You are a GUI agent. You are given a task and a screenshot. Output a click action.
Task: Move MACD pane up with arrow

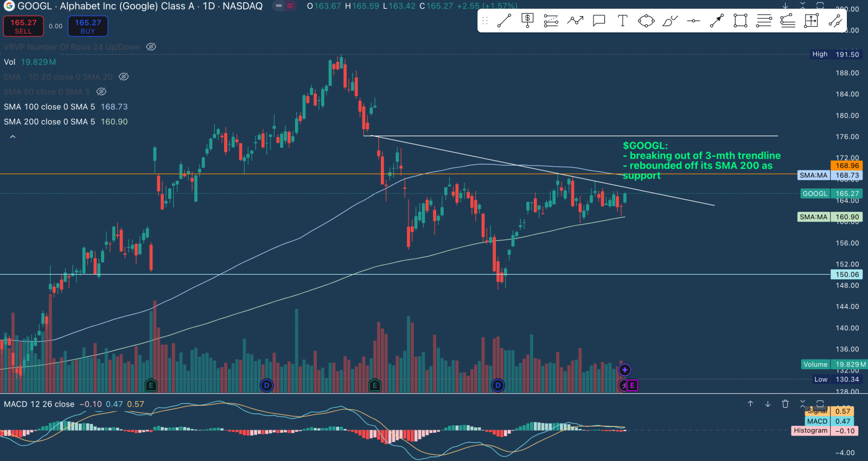750,404
